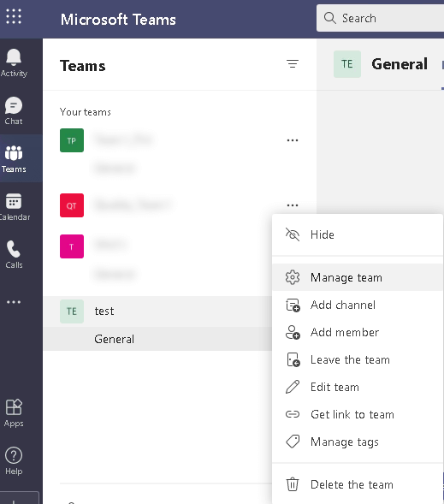Screen dimensions: 444x504
Task: Click the search magnifier icon
Action: coord(329,18)
